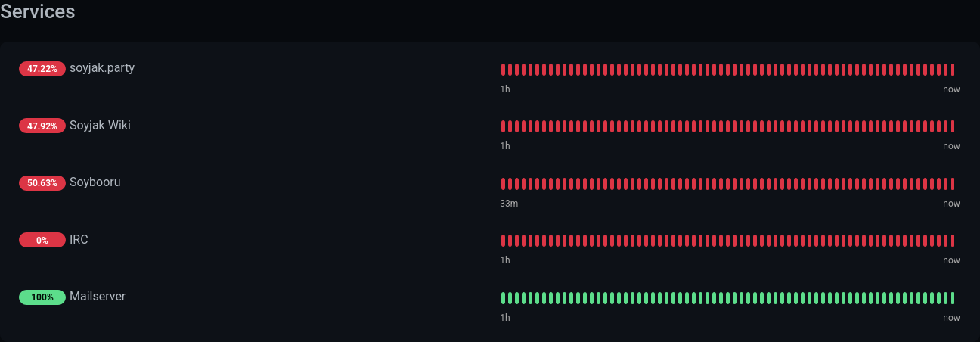Click the 1h label under IRC timeline
Screen dimensions: 980x342
(505, 260)
